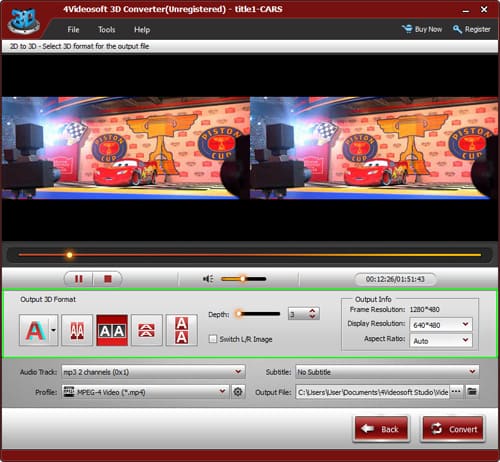This screenshot has width=500, height=462.
Task: Click the Convert button
Action: click(x=454, y=429)
